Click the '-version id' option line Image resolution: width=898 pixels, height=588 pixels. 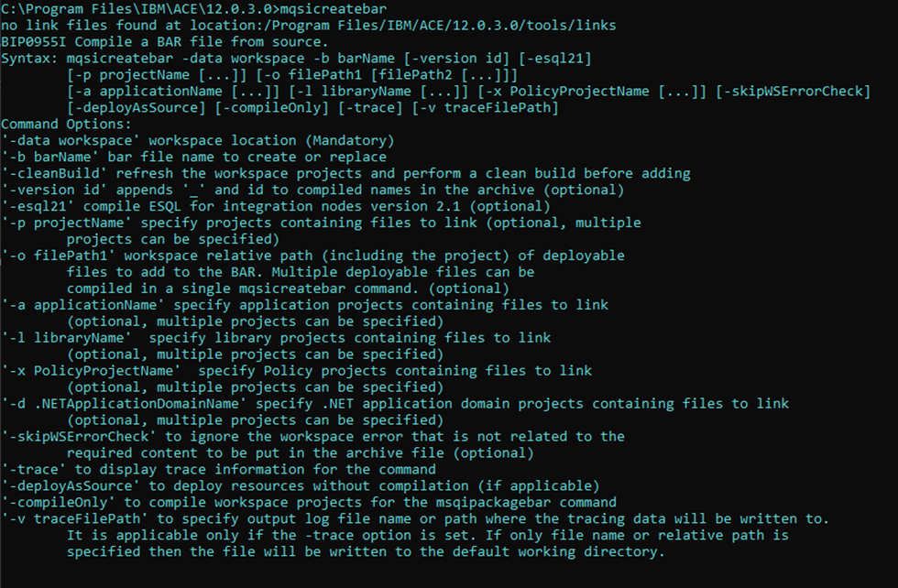pos(312,191)
